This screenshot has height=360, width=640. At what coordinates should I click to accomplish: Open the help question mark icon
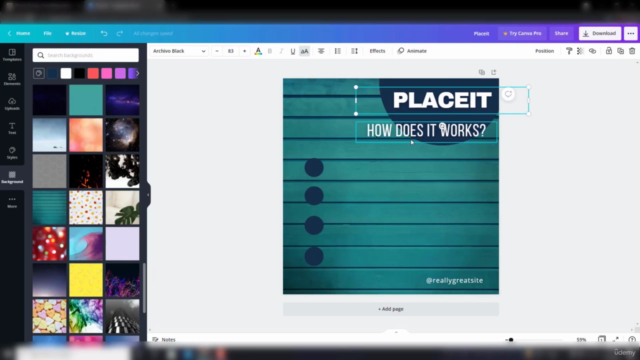pos(632,339)
